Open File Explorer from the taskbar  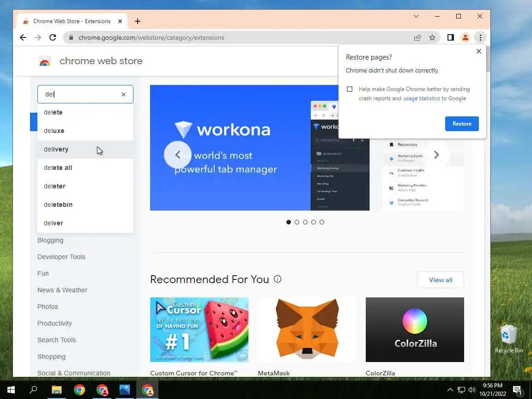(x=57, y=390)
